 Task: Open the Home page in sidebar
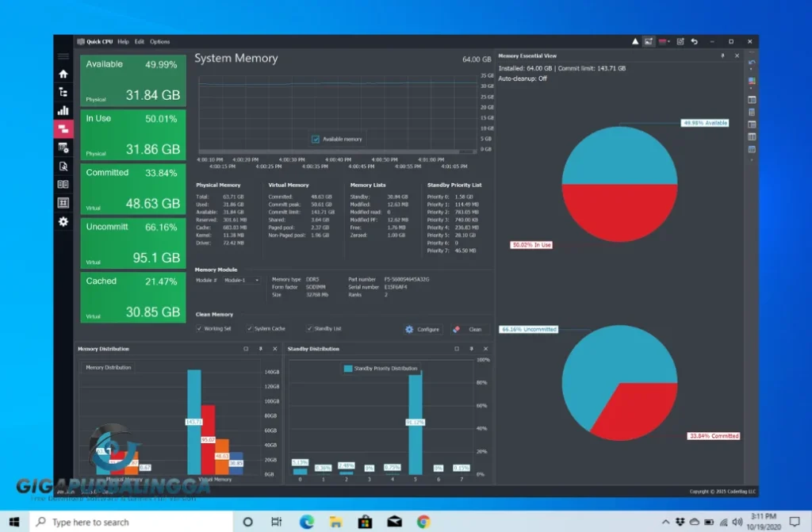tap(63, 74)
